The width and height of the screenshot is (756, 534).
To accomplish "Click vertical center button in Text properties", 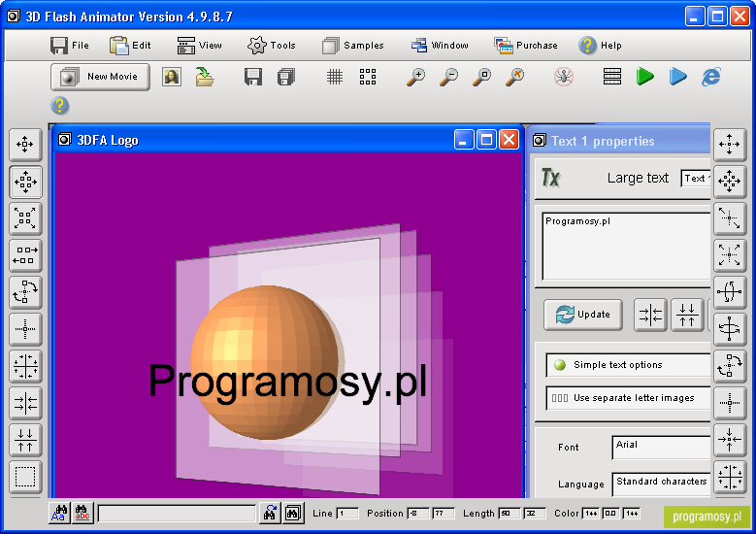I will click(x=687, y=315).
